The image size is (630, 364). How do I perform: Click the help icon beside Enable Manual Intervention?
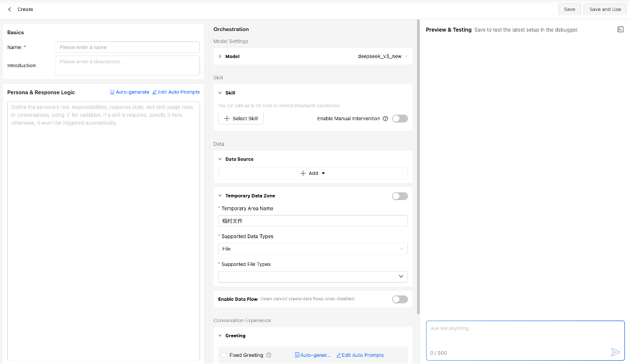[385, 119]
